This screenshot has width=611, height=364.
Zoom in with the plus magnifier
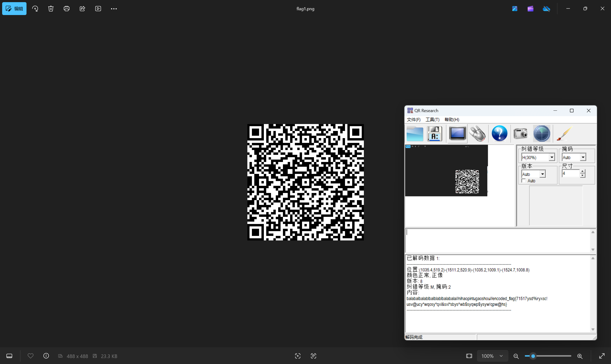click(x=580, y=356)
